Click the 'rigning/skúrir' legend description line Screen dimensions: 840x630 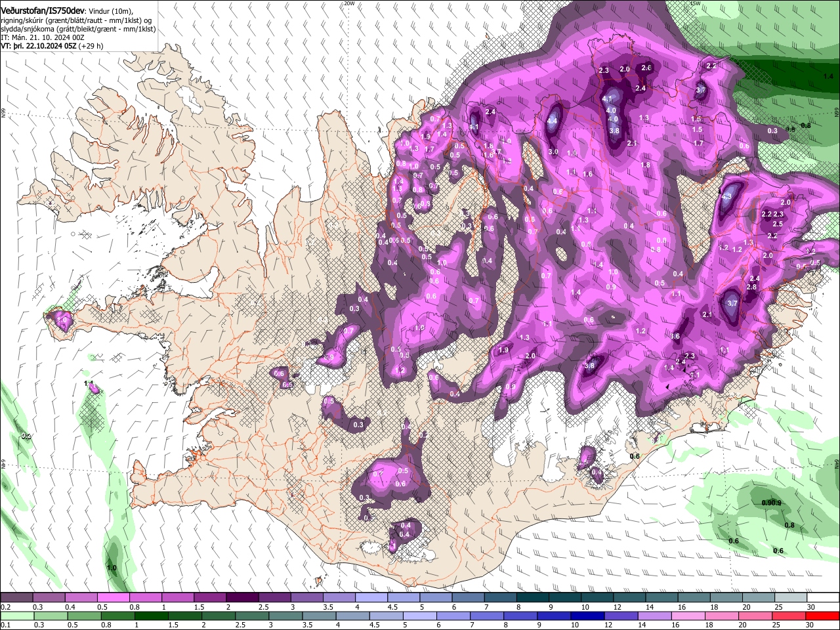point(77,20)
